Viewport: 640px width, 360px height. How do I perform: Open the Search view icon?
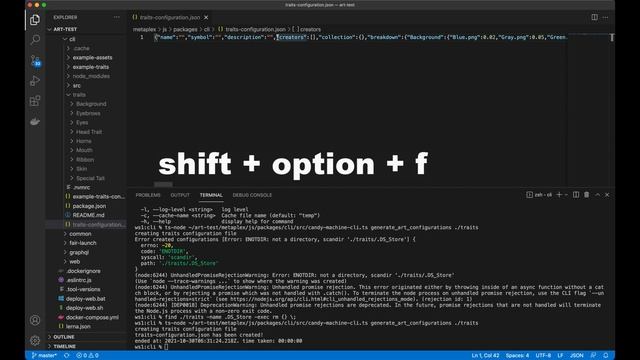pos(35,40)
